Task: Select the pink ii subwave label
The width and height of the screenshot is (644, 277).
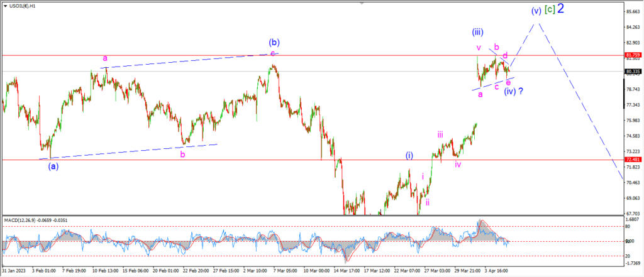Action: pyautogui.click(x=428, y=202)
